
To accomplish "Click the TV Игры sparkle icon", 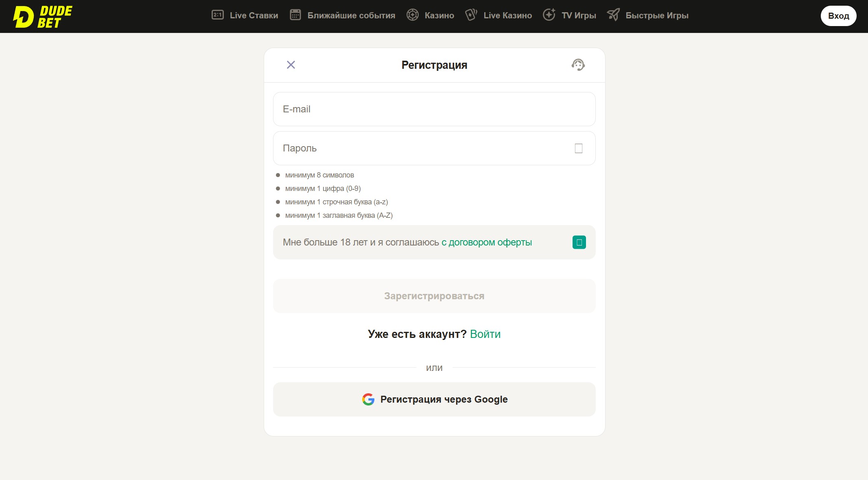I will click(549, 15).
